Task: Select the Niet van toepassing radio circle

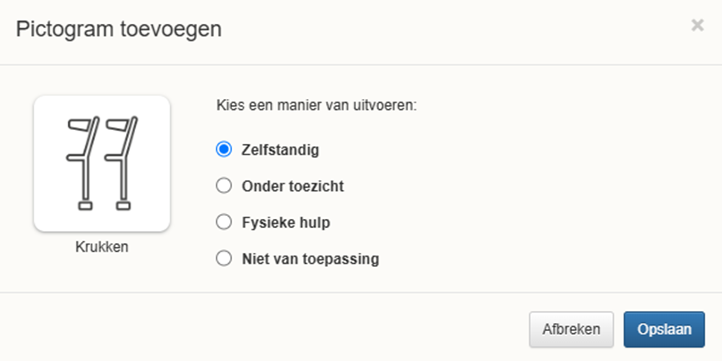Action: [x=224, y=258]
